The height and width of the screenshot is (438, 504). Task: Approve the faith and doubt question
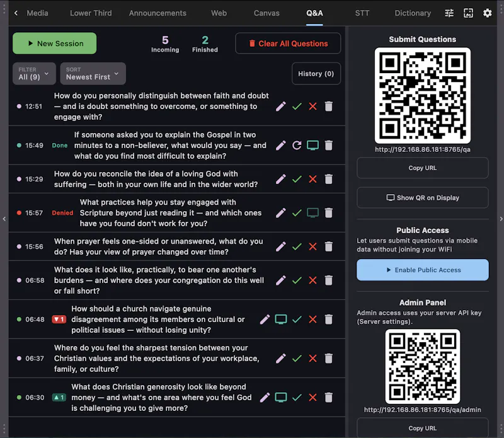click(x=297, y=107)
